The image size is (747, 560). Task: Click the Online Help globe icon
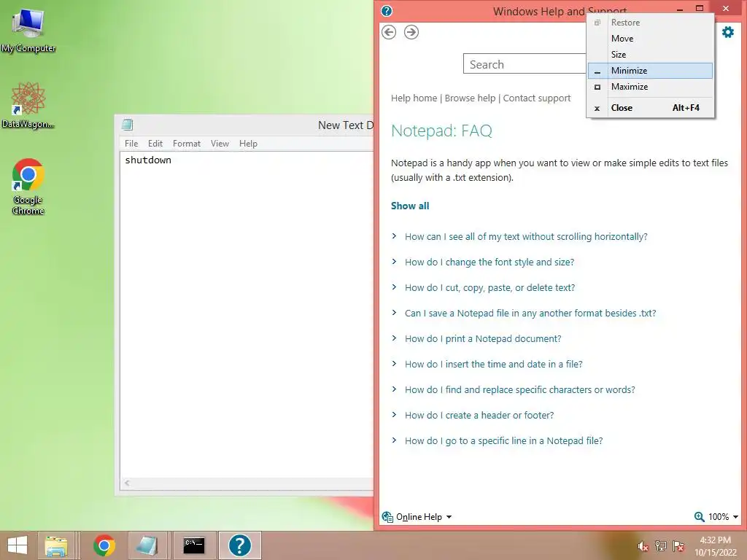click(387, 517)
